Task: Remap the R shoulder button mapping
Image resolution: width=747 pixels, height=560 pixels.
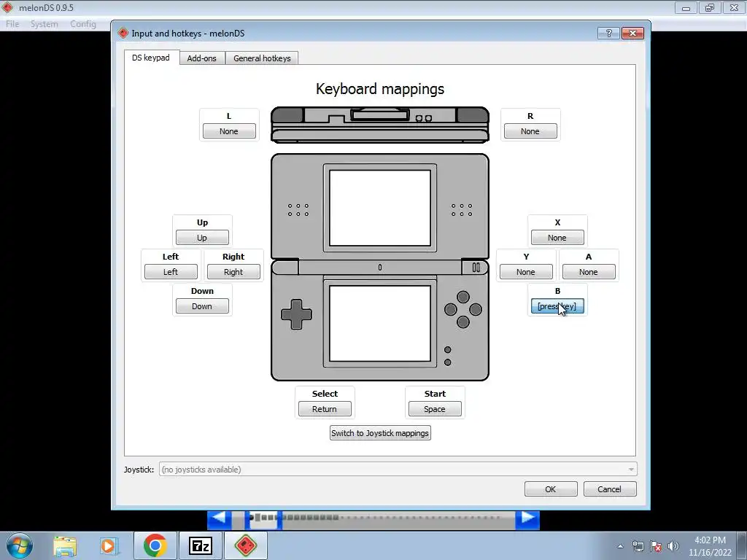Action: pyautogui.click(x=530, y=131)
